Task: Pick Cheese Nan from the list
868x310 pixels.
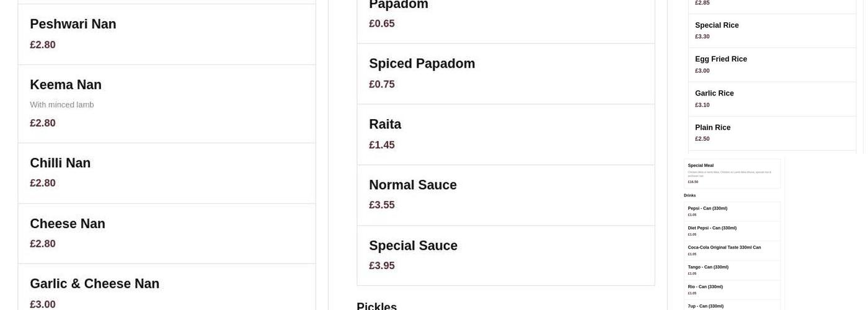Action: [166, 233]
